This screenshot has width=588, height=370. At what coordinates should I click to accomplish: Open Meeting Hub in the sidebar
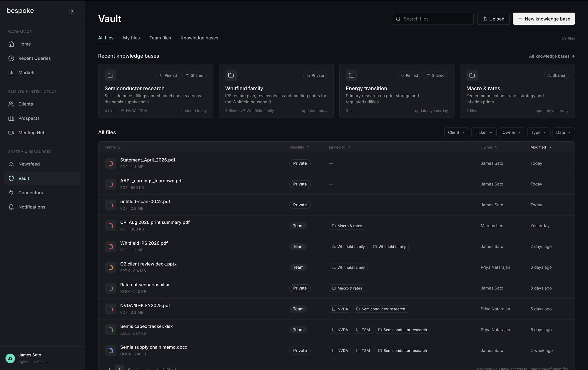pos(42,133)
